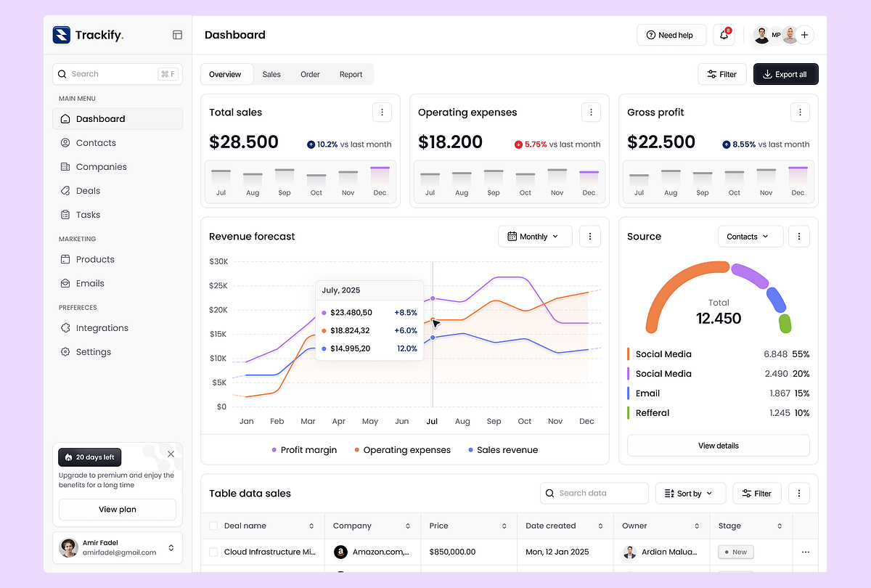Image resolution: width=871 pixels, height=588 pixels.
Task: Collapse the sidebar using the panel icon
Action: point(177,34)
